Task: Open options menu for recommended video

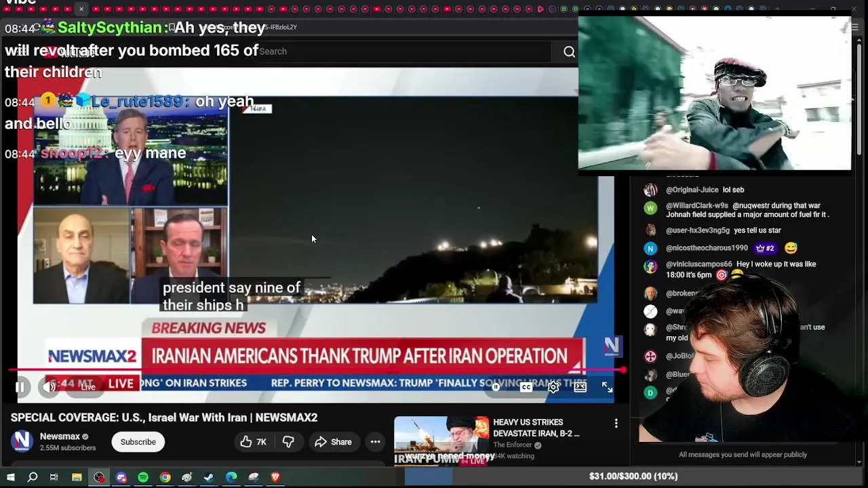Action: click(616, 424)
